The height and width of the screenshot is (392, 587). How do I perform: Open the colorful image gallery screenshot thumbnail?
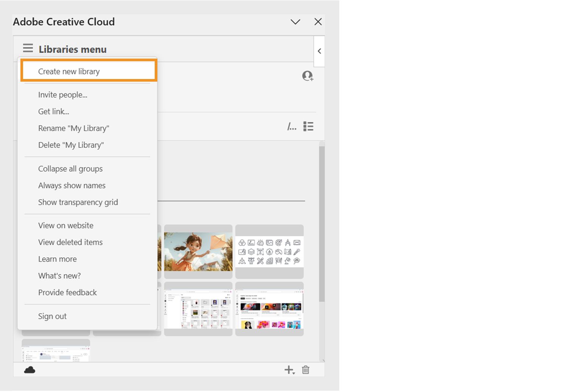coord(269,309)
